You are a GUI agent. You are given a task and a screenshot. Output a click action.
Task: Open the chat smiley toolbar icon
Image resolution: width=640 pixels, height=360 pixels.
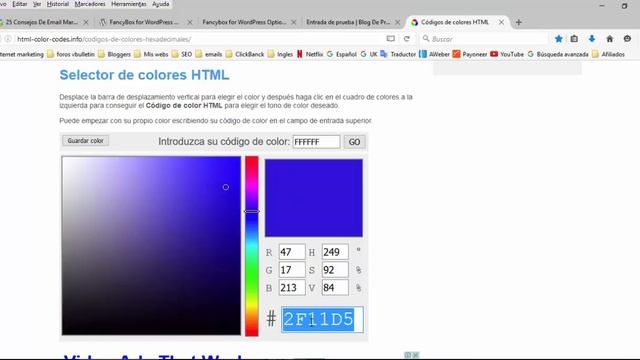click(x=627, y=39)
